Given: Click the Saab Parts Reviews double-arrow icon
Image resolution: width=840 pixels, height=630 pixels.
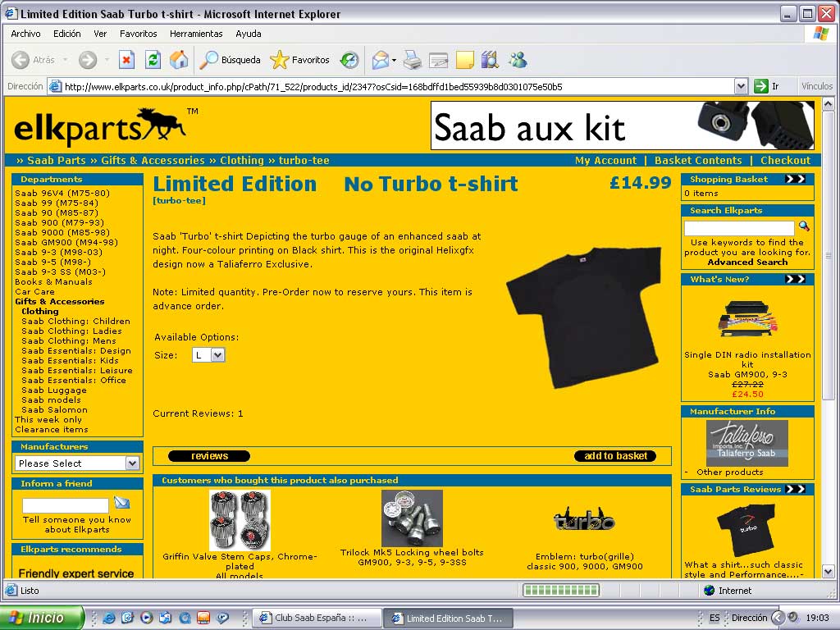Looking at the screenshot, I should (795, 489).
